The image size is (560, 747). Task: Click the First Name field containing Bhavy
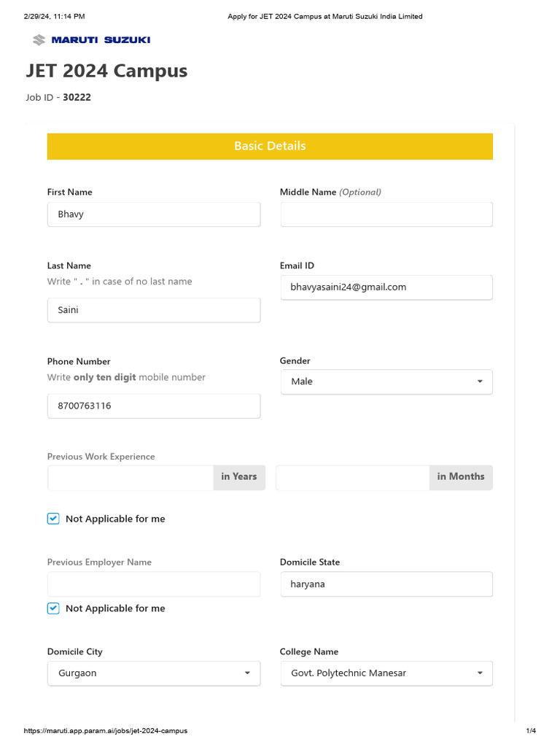(x=154, y=214)
